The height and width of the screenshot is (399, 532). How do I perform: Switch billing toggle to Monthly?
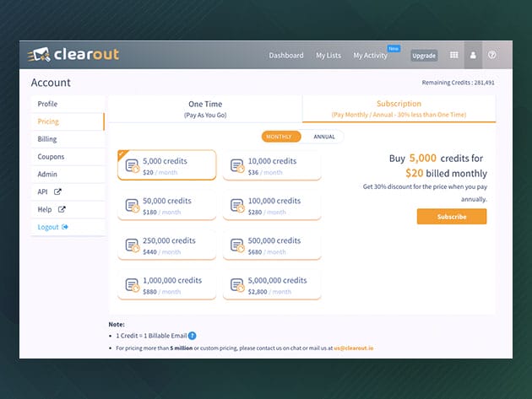[x=281, y=137]
